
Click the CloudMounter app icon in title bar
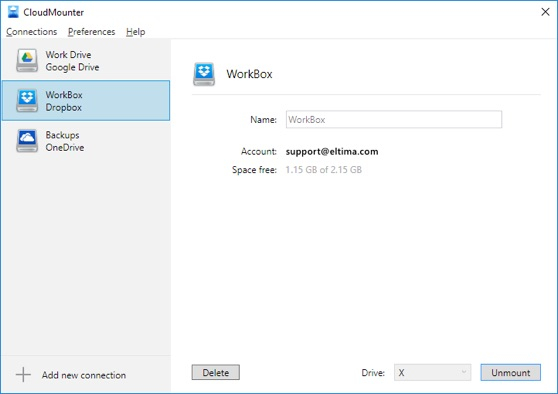pos(13,12)
